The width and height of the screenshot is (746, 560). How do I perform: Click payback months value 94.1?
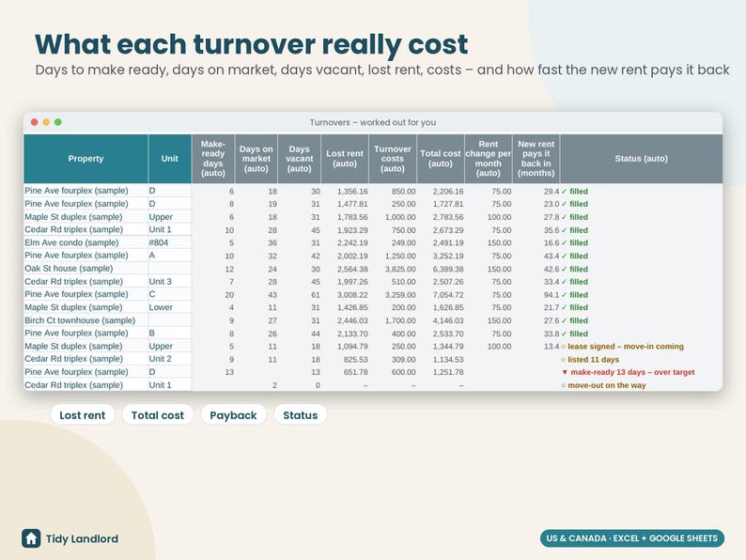click(552, 295)
